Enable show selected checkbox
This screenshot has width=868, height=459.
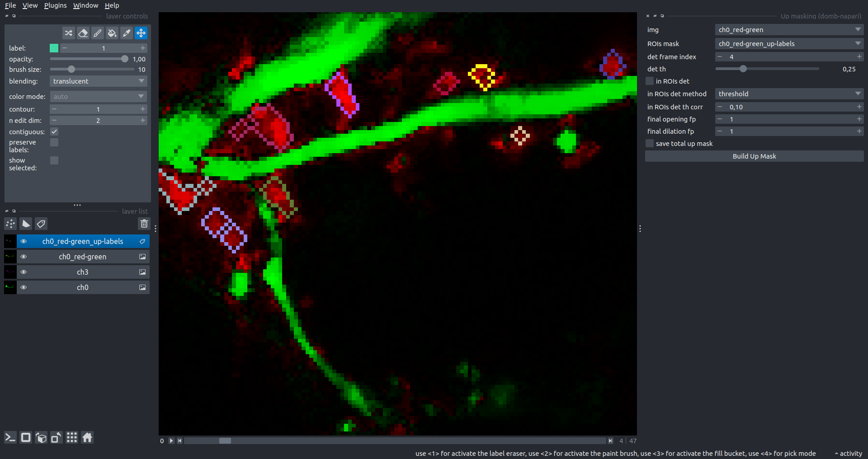(54, 160)
